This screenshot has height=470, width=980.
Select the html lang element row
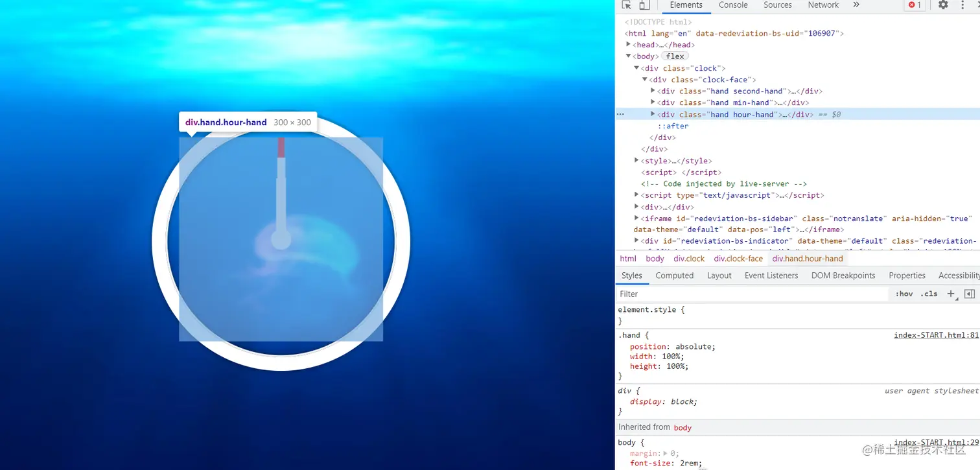pos(734,33)
